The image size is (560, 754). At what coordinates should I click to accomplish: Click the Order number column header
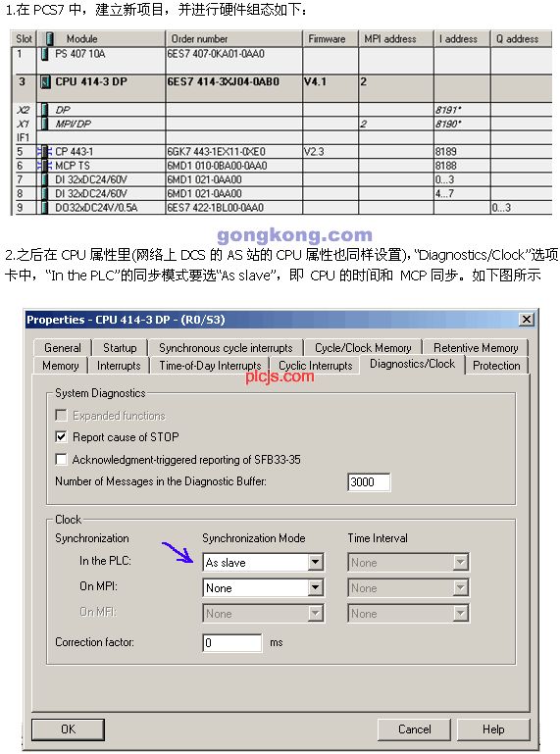pyautogui.click(x=234, y=39)
